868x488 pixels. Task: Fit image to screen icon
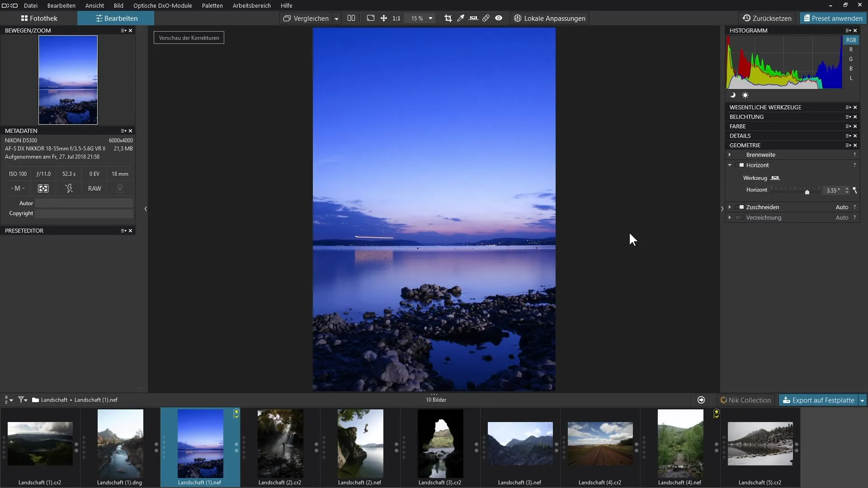(x=371, y=18)
